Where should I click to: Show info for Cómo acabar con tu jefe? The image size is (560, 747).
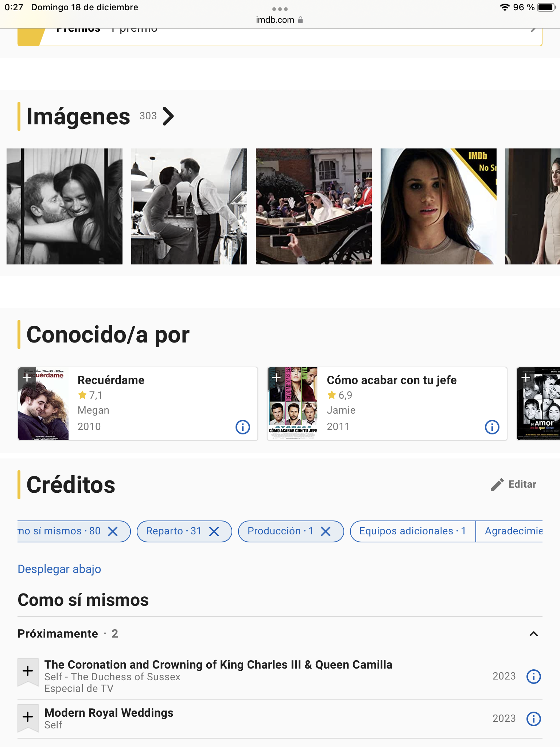[492, 427]
